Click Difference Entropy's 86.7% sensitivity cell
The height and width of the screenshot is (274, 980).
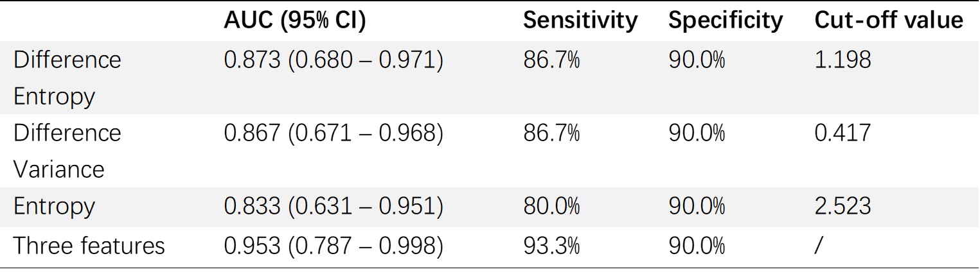point(551,60)
